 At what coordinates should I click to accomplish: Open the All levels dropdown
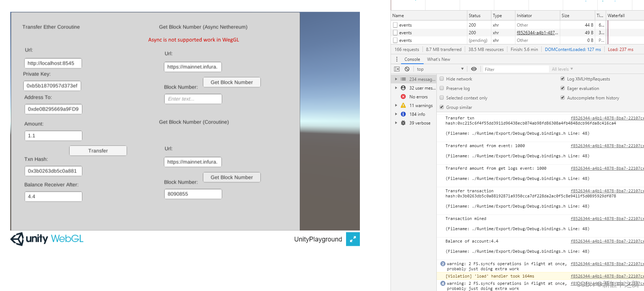tap(562, 69)
